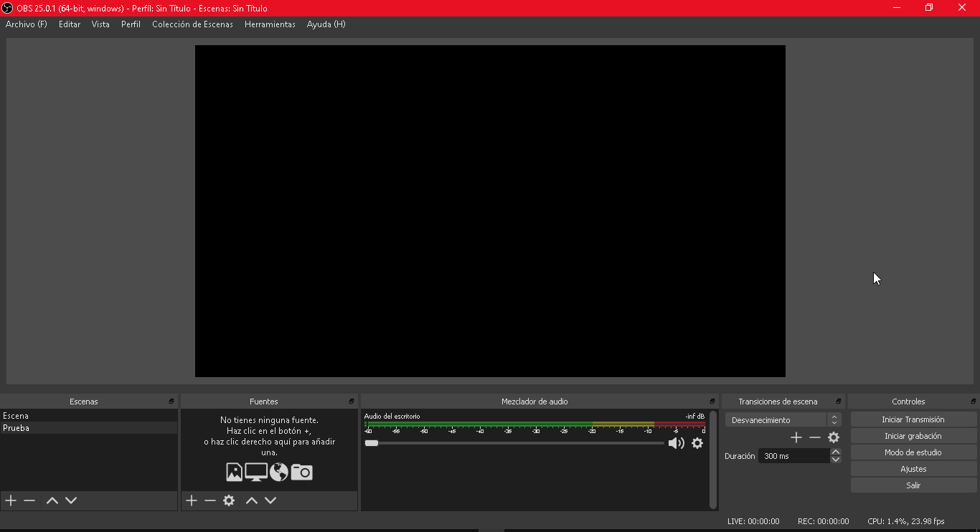Open the Archivo menu
The height and width of the screenshot is (532, 980).
[26, 24]
